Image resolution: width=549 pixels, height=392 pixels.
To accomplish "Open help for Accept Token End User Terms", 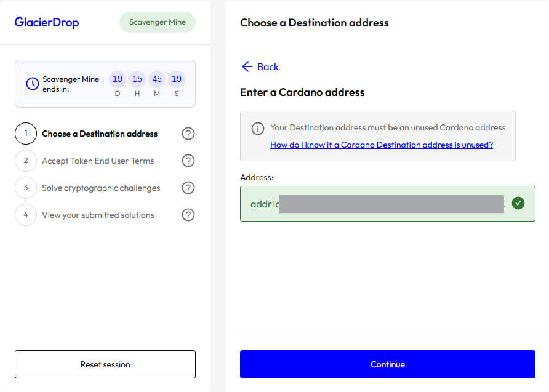I will click(x=188, y=161).
